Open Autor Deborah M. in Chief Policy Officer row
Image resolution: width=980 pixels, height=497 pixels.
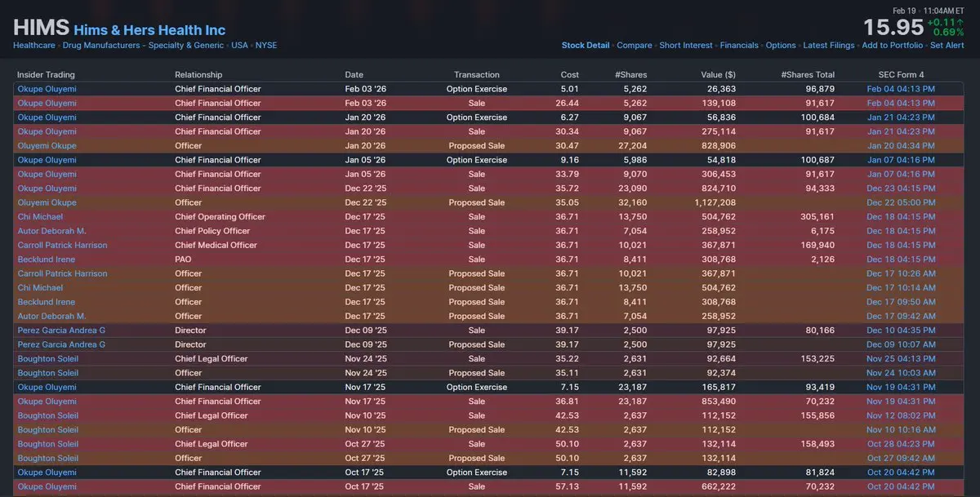[x=51, y=231]
